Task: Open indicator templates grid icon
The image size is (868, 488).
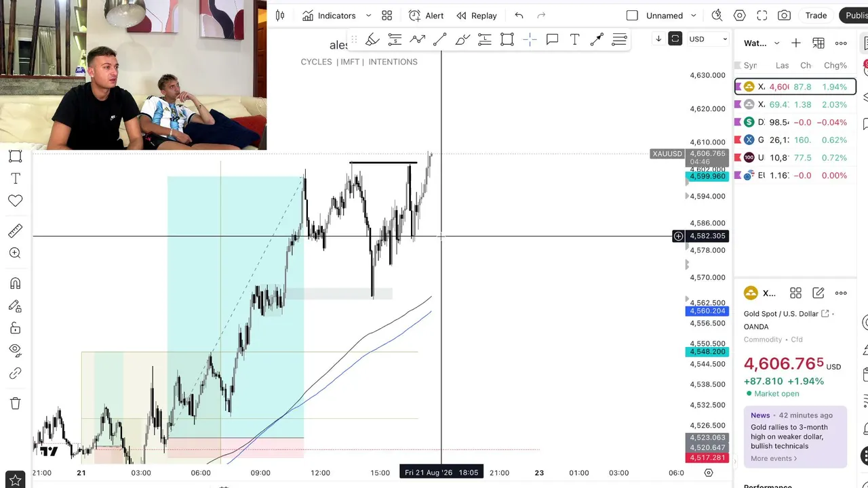Action: pos(387,16)
